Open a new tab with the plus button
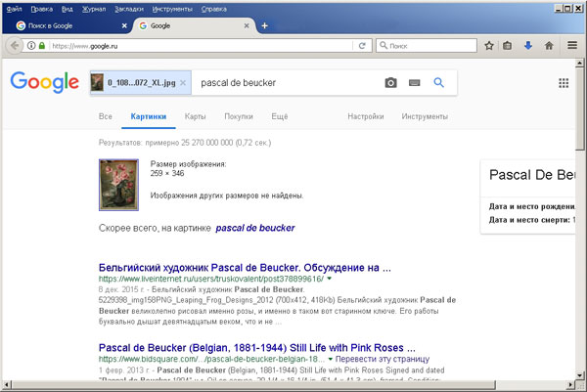The image size is (587, 392). [x=264, y=25]
